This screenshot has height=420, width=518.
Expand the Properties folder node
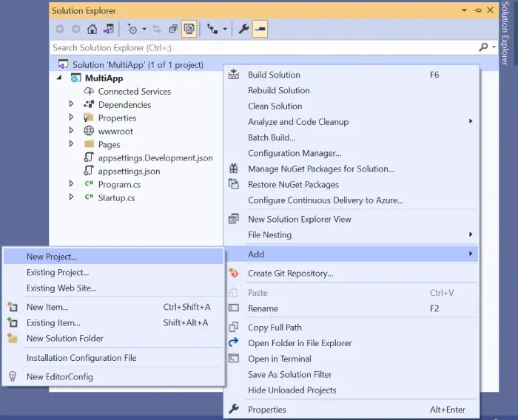click(x=71, y=118)
